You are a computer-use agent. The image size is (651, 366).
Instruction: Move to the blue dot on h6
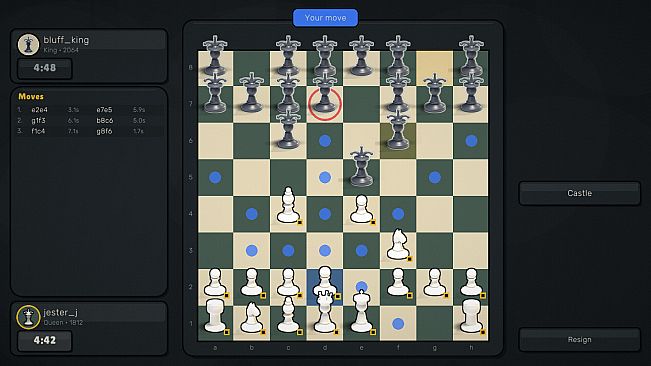tap(471, 141)
